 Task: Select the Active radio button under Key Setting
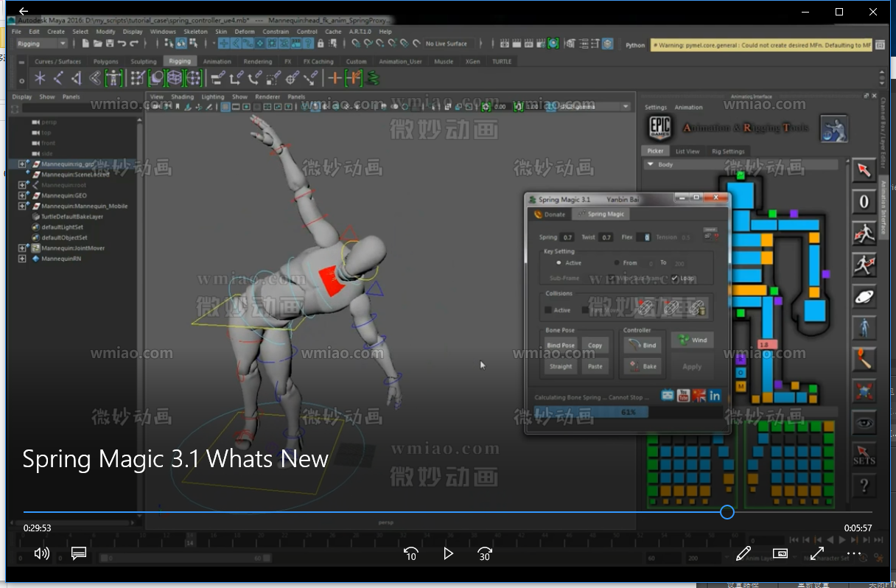click(x=559, y=263)
